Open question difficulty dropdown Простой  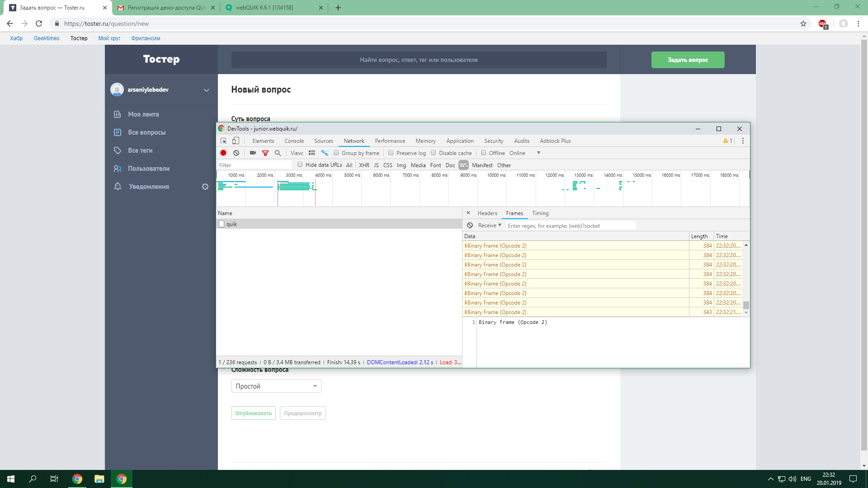point(277,386)
